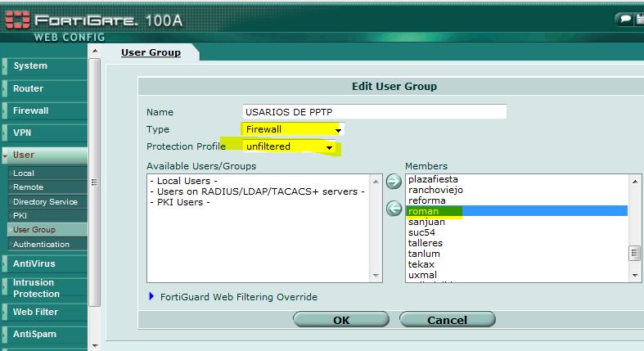
Task: Click Members list scroll up arrow
Action: pos(635,182)
